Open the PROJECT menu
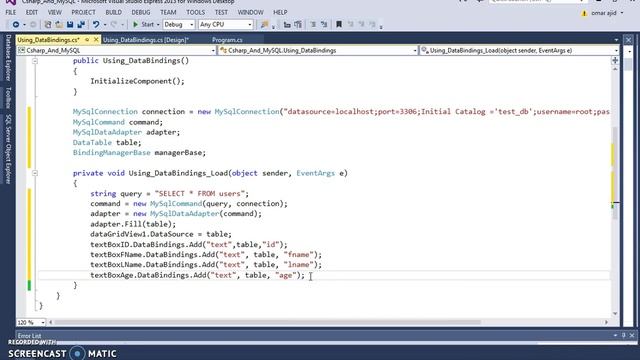 click(83, 12)
